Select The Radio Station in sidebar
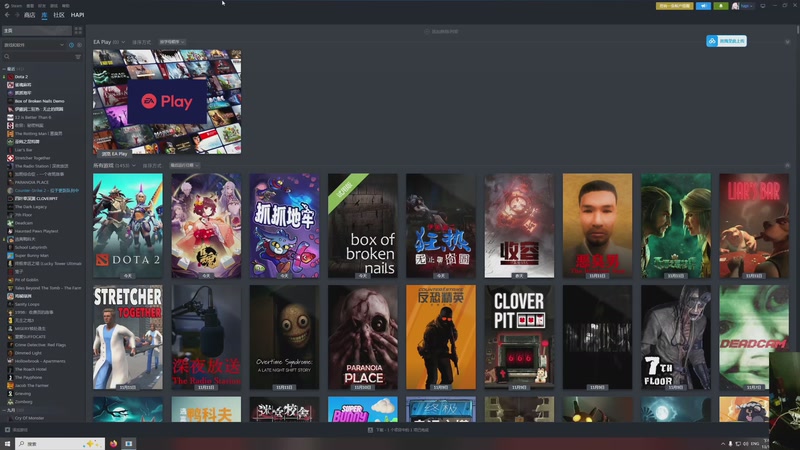The height and width of the screenshot is (450, 800). point(41,166)
